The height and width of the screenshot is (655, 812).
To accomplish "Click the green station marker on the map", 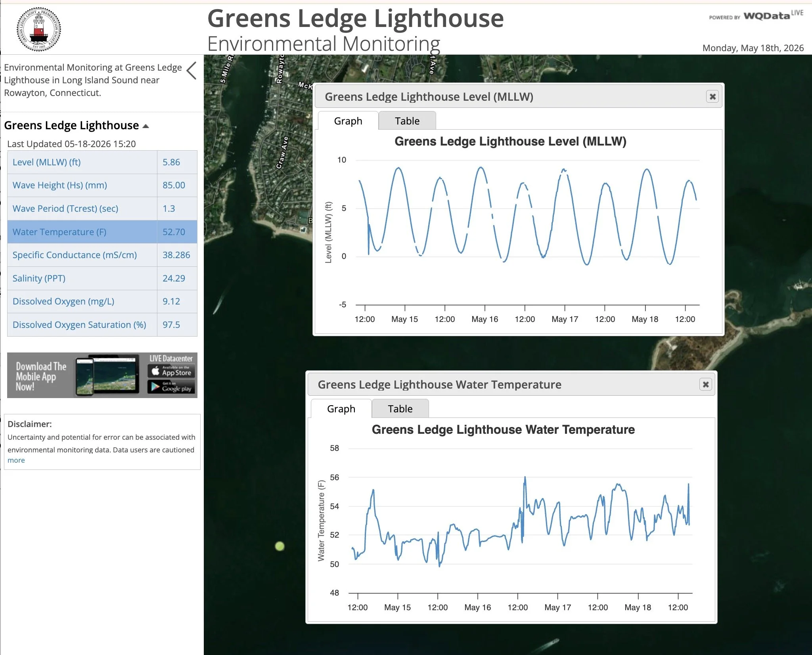I will pos(280,546).
